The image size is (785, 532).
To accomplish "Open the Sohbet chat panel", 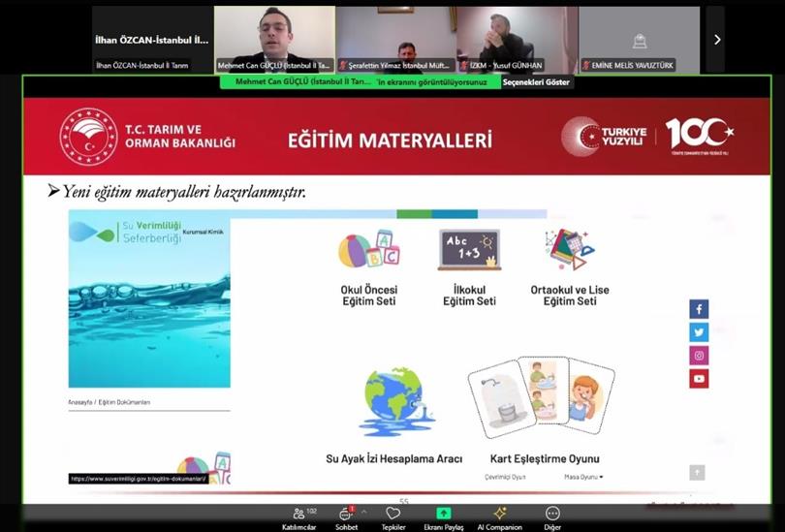I will click(345, 514).
